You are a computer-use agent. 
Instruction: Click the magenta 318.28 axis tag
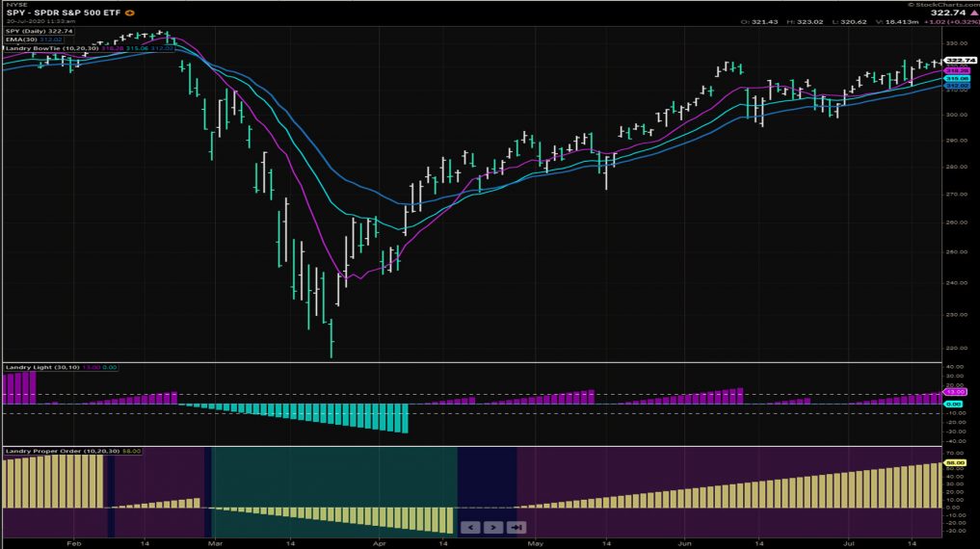957,71
